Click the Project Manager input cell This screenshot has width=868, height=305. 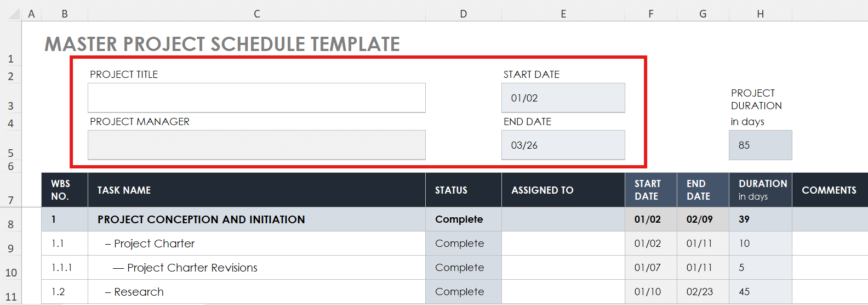256,145
